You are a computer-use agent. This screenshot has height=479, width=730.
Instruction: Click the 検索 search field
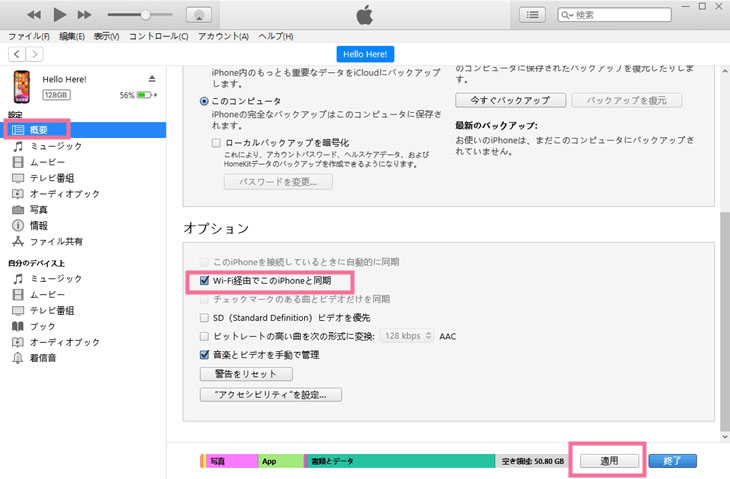click(615, 15)
